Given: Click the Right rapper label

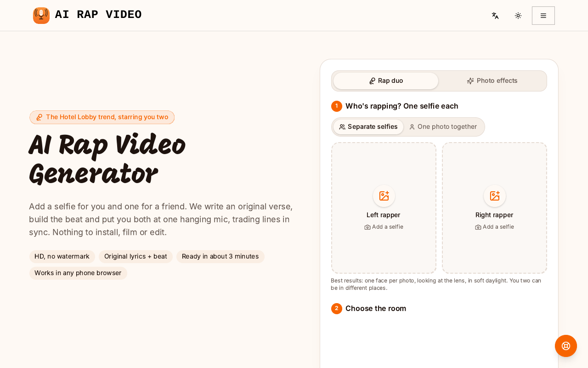Looking at the screenshot, I should 494,215.
